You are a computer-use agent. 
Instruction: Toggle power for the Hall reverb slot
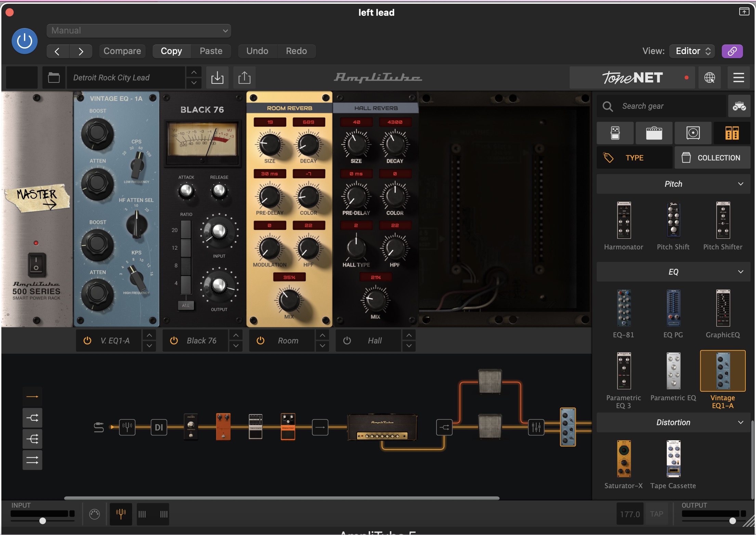point(347,341)
